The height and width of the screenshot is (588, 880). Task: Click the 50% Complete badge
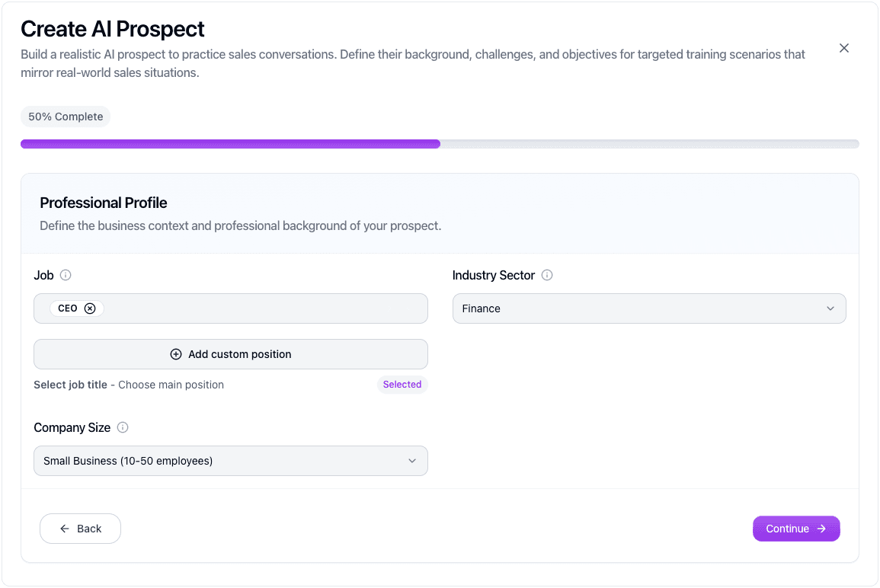click(x=66, y=116)
